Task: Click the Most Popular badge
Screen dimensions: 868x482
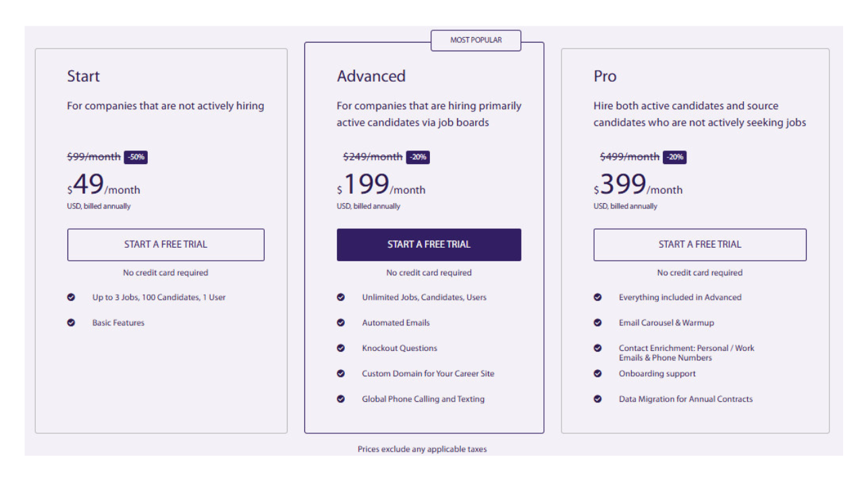Action: [476, 41]
